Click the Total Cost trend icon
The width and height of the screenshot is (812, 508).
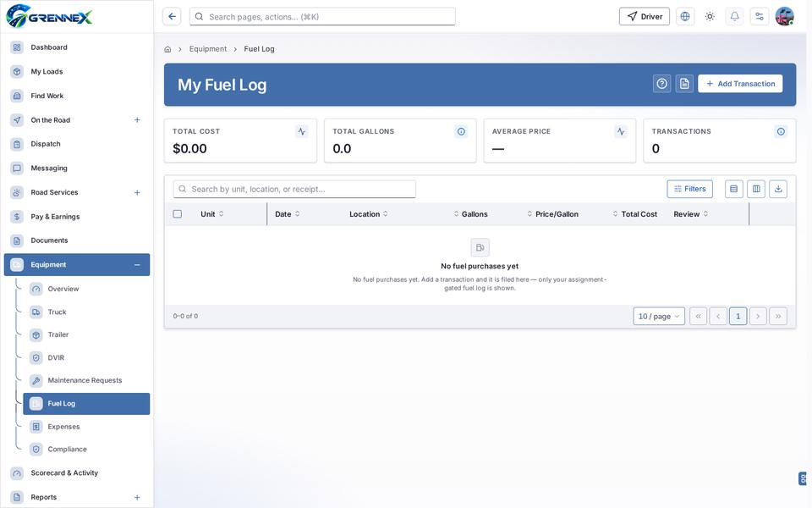(x=302, y=132)
